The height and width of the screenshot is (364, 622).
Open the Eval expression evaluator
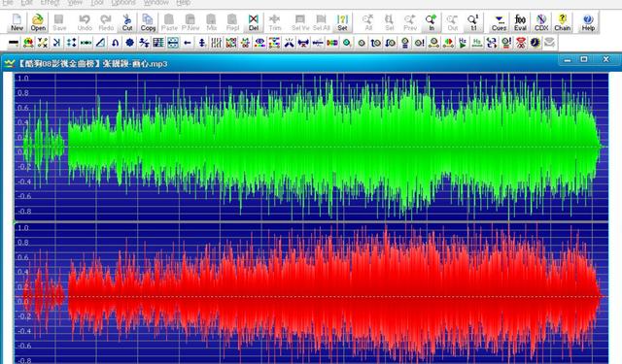(x=520, y=22)
